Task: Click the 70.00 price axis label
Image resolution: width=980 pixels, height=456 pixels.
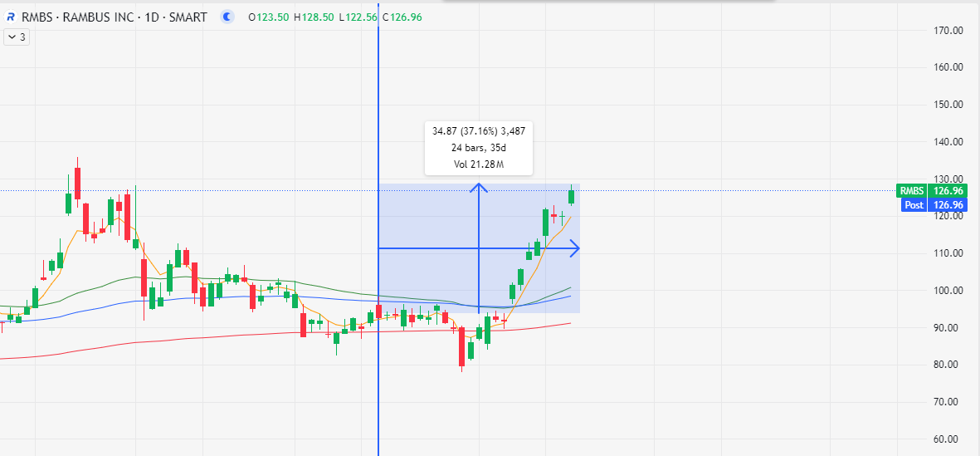Action: [948, 402]
